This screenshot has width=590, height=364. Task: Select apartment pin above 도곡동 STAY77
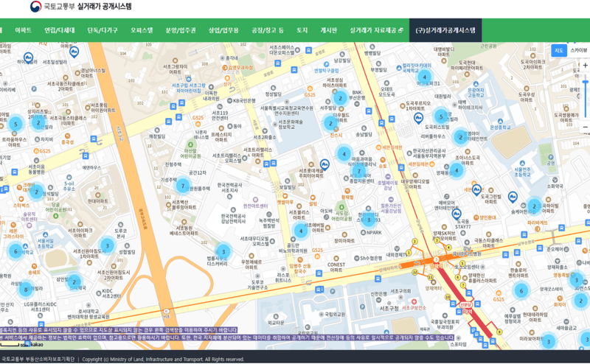click(457, 214)
